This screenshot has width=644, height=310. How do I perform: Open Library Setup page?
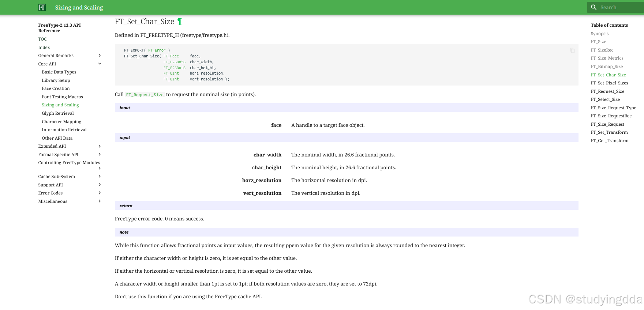coord(56,80)
